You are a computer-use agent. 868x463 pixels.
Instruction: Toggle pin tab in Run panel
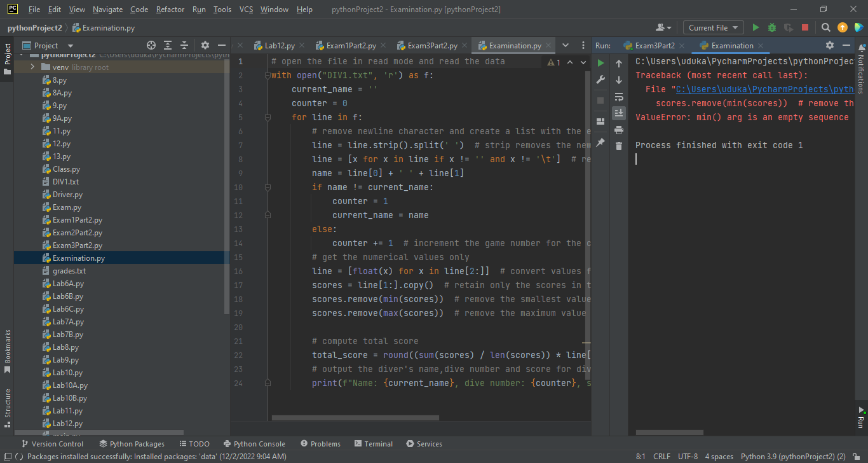point(600,142)
